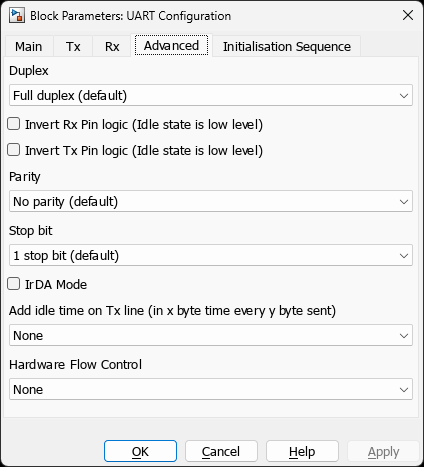The width and height of the screenshot is (424, 467).
Task: Open the Stop bit dropdown
Action: pos(211,255)
